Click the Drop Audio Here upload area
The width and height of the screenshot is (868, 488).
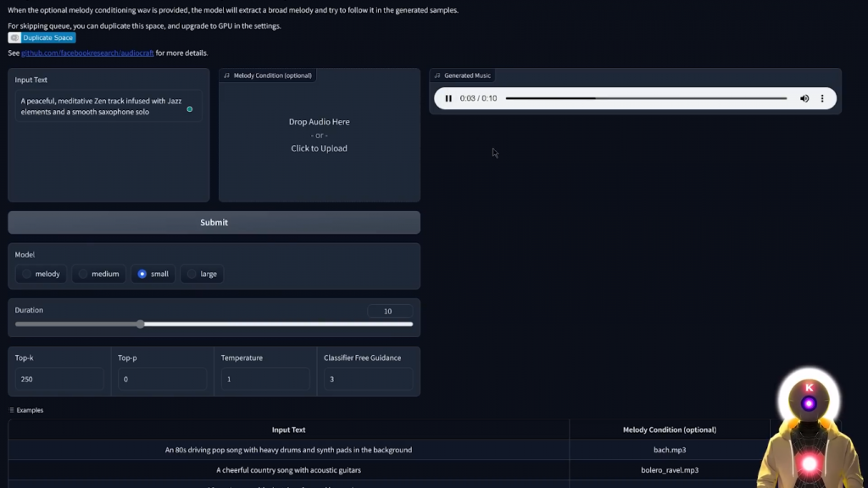(320, 135)
